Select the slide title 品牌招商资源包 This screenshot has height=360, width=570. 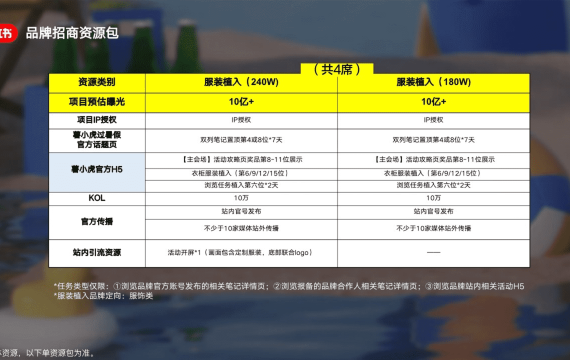click(x=72, y=33)
